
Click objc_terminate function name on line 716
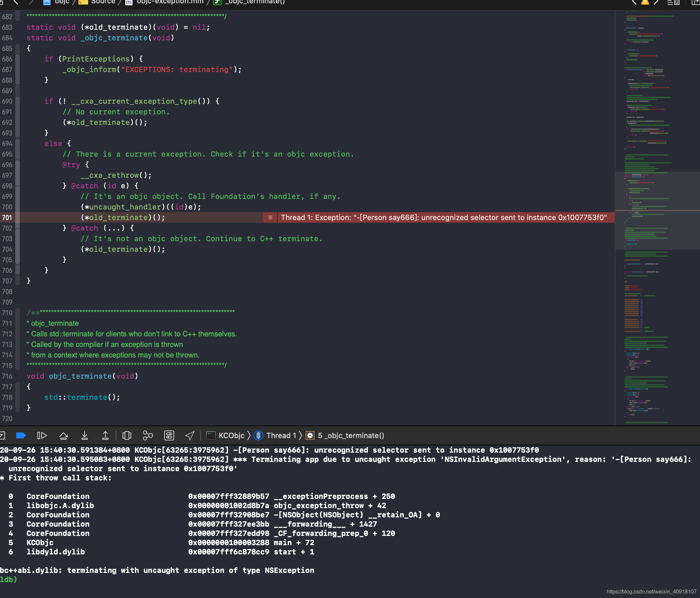tap(80, 376)
